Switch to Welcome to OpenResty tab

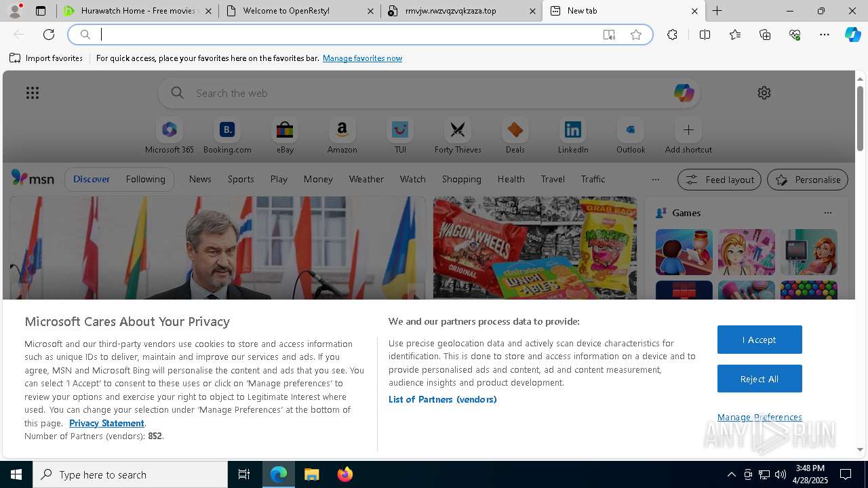(x=299, y=11)
